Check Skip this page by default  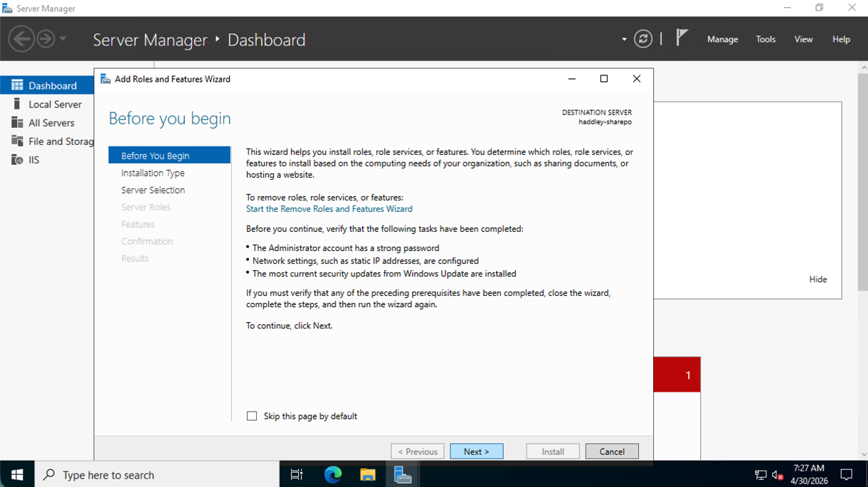(x=252, y=416)
